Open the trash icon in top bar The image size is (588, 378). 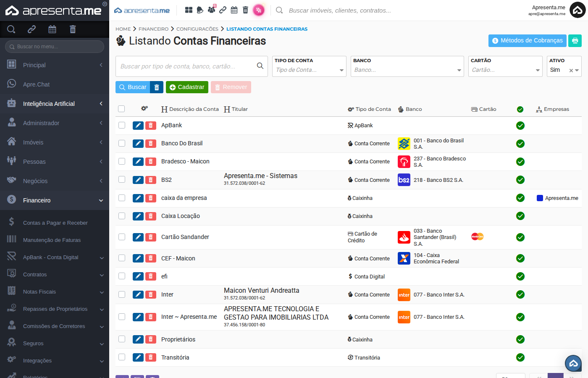point(246,10)
